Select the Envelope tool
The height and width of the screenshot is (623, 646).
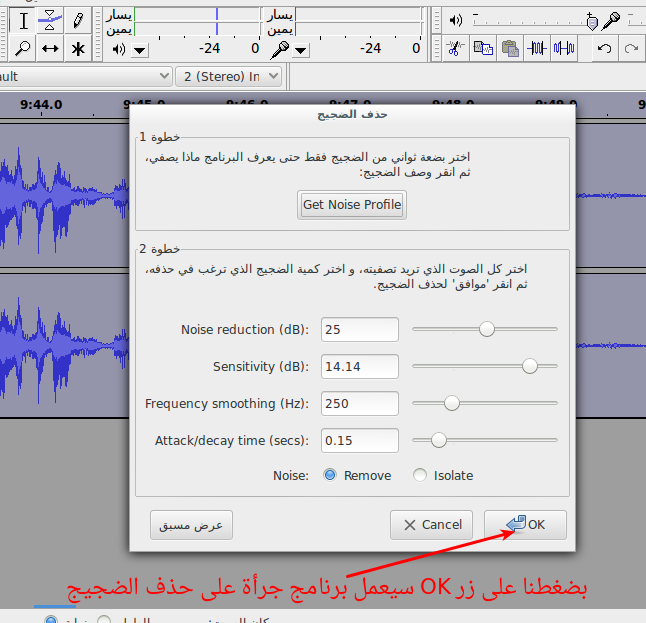[50, 21]
